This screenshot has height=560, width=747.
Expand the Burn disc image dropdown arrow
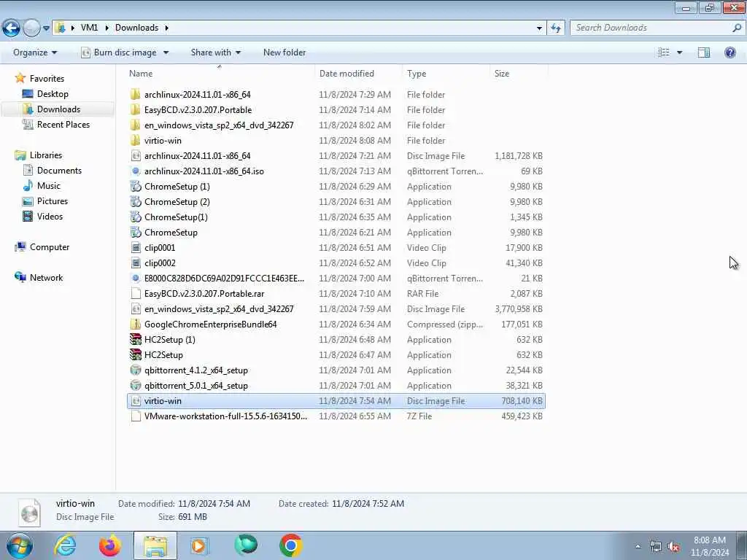pyautogui.click(x=166, y=52)
